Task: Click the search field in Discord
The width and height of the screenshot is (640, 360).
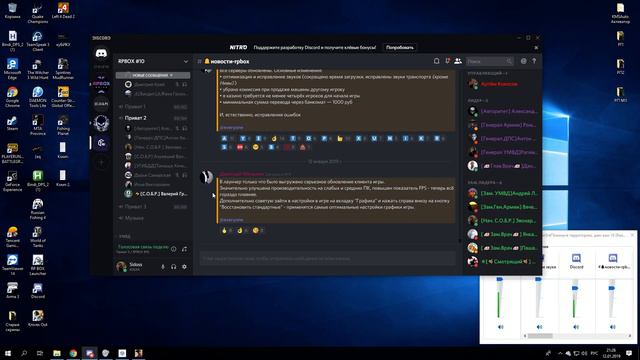Action: 489,61
